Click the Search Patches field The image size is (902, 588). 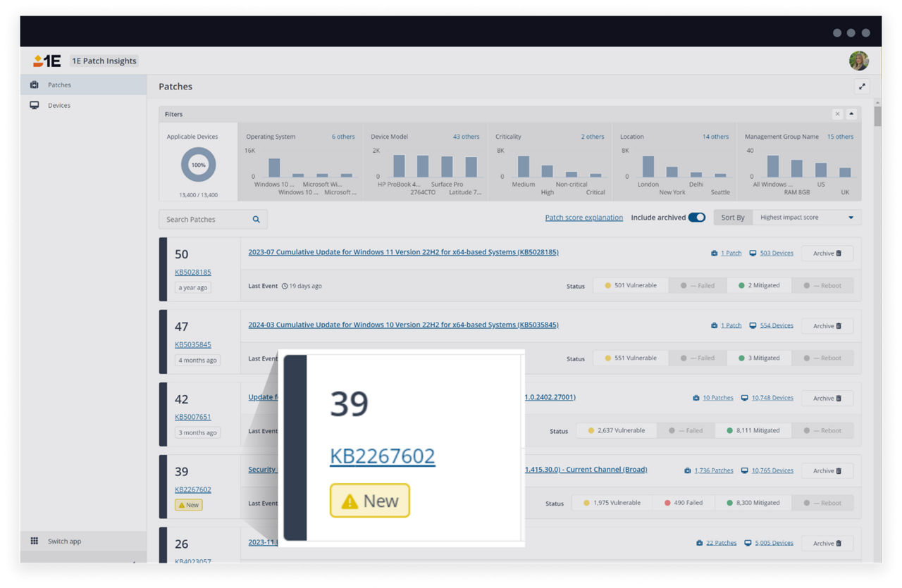(x=213, y=219)
